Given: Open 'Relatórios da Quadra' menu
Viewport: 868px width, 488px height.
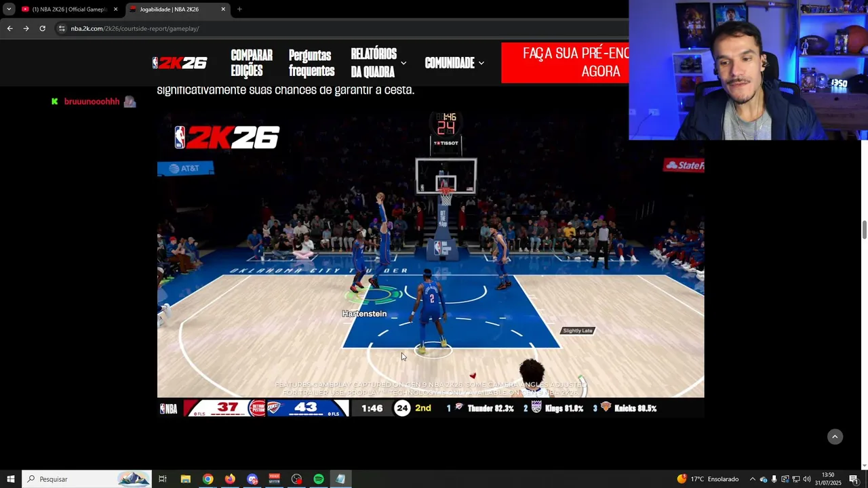Looking at the screenshot, I should click(x=374, y=63).
